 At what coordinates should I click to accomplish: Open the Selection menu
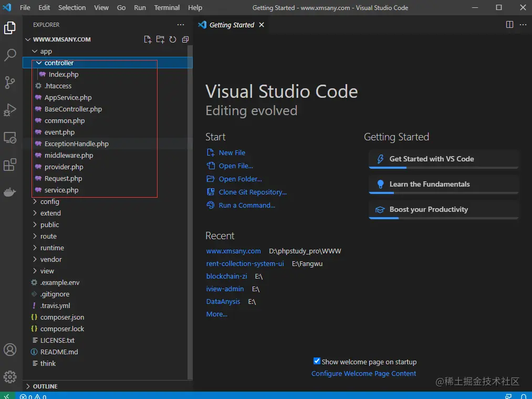(72, 7)
